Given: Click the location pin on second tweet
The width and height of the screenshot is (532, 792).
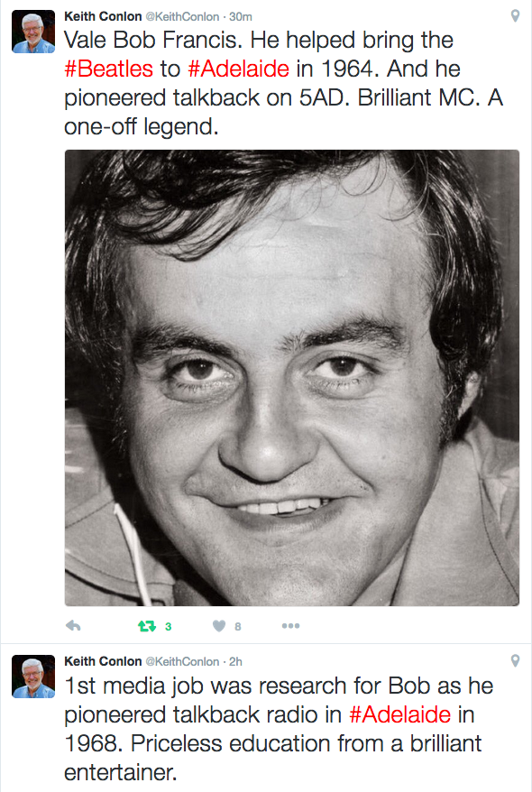Looking at the screenshot, I should click(x=515, y=660).
